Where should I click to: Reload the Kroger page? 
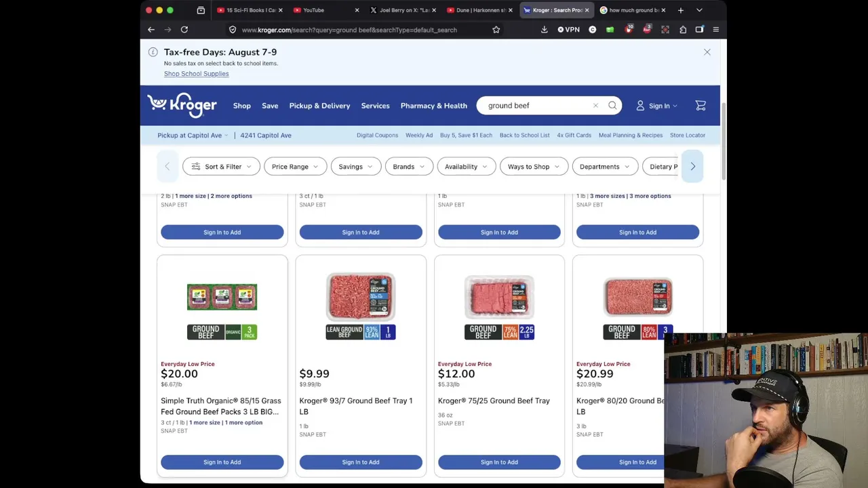tap(184, 30)
